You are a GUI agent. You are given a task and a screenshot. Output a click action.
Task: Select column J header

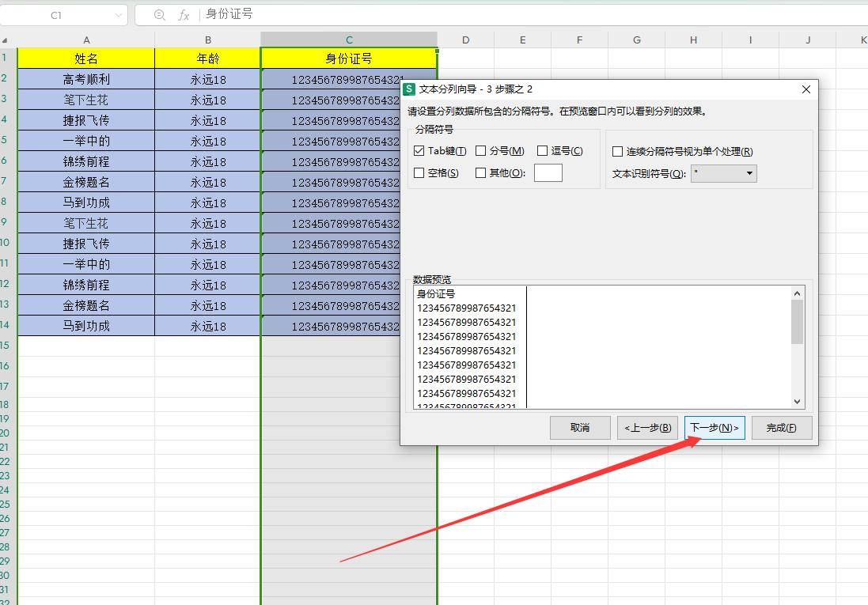(x=808, y=40)
